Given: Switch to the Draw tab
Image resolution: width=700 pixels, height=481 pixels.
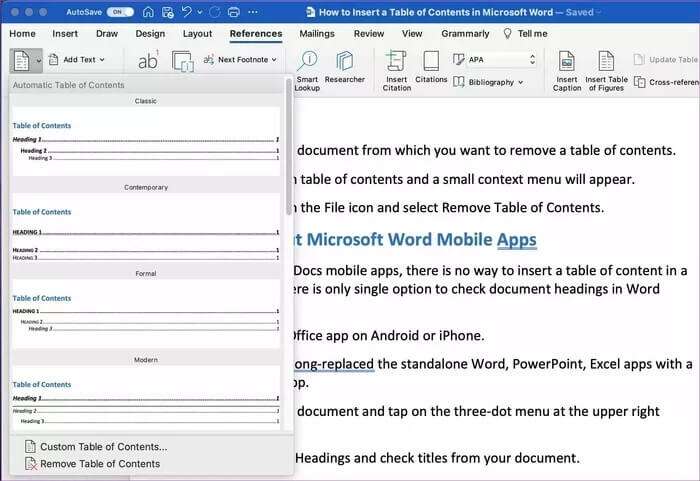Looking at the screenshot, I should [x=107, y=33].
